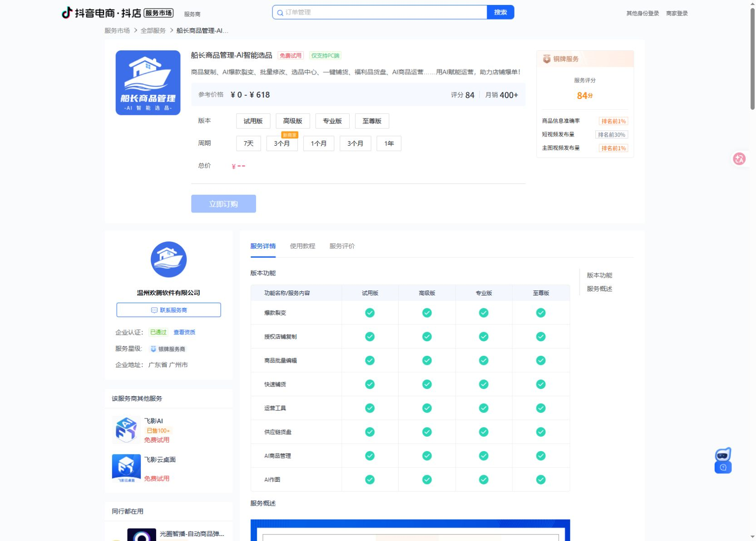Click the 其他身份登录 link
756x541 pixels.
coord(642,13)
